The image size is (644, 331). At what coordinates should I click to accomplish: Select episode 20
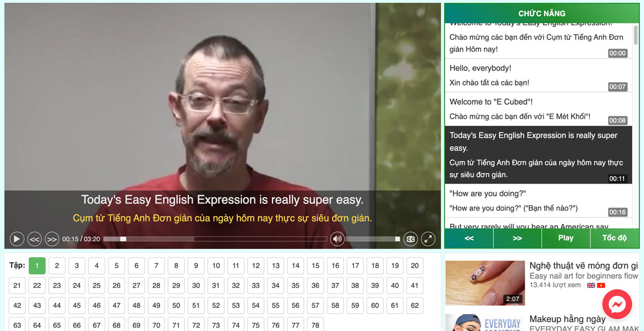coord(415,265)
